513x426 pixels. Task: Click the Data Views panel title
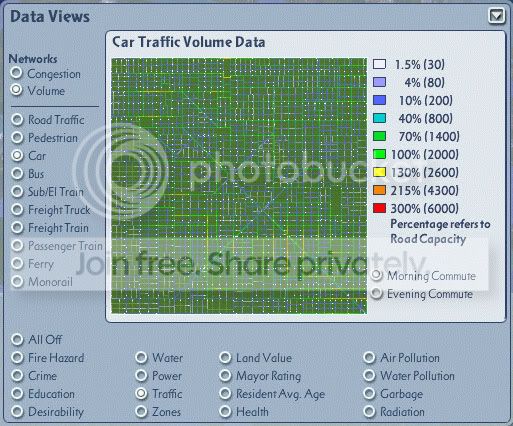click(x=50, y=16)
